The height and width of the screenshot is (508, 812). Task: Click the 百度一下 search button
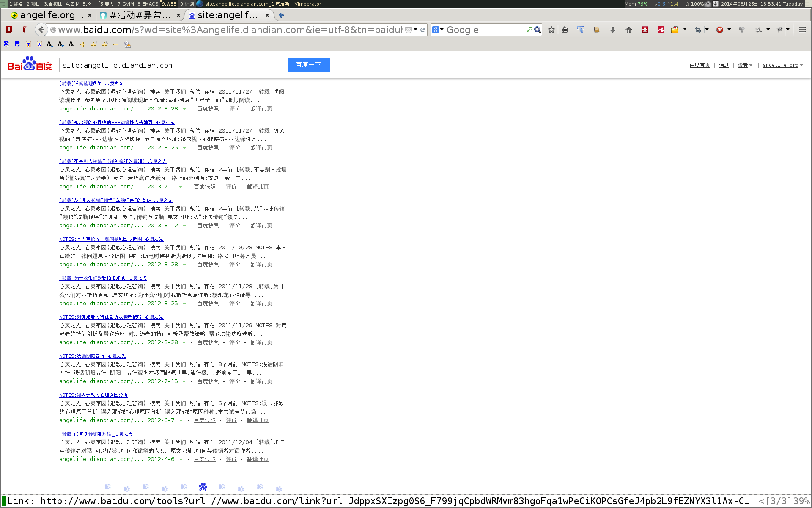coord(308,65)
